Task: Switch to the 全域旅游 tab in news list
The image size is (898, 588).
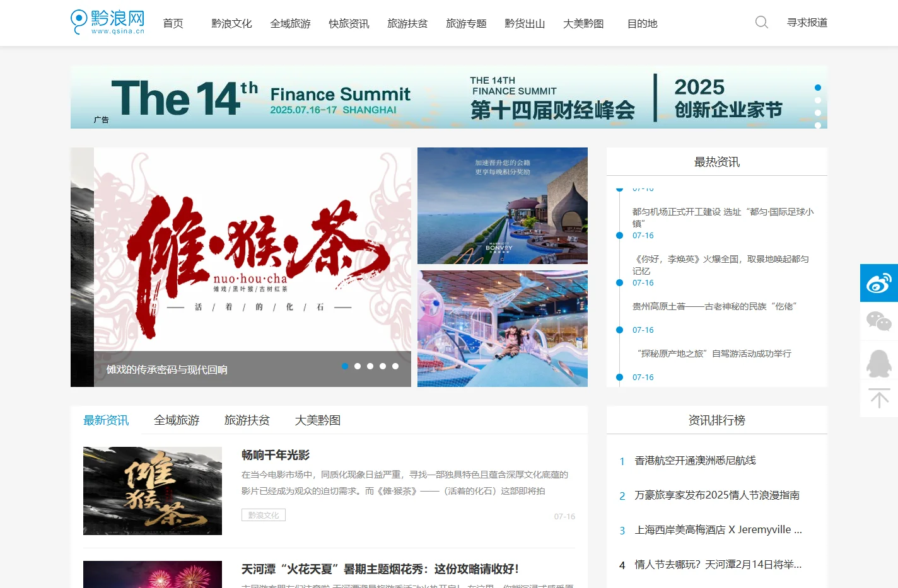Action: tap(177, 420)
